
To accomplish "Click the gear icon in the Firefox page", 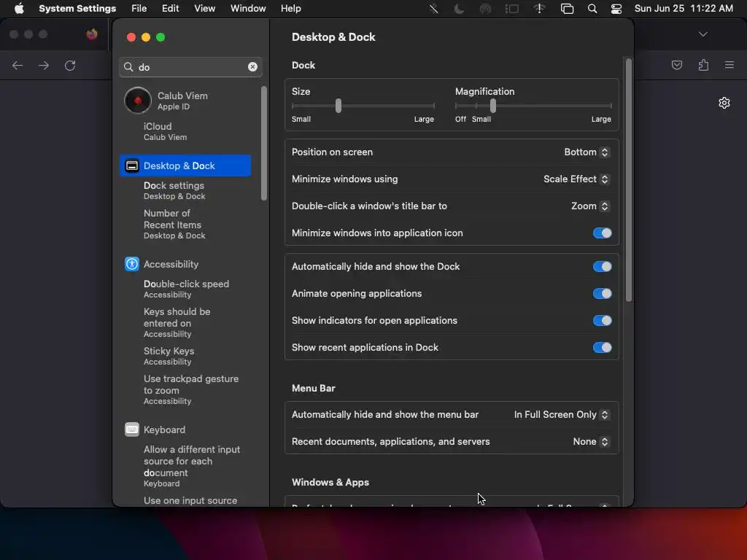I will pyautogui.click(x=724, y=103).
